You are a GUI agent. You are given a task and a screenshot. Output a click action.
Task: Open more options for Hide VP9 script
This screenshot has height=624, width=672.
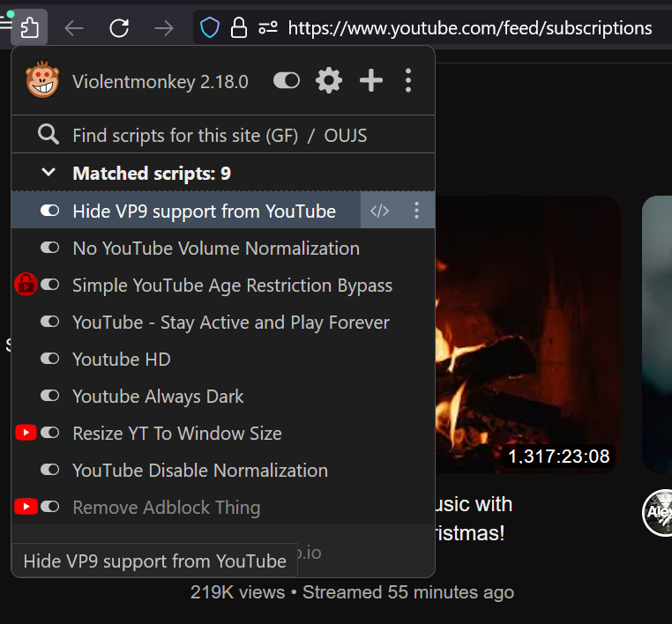point(417,212)
